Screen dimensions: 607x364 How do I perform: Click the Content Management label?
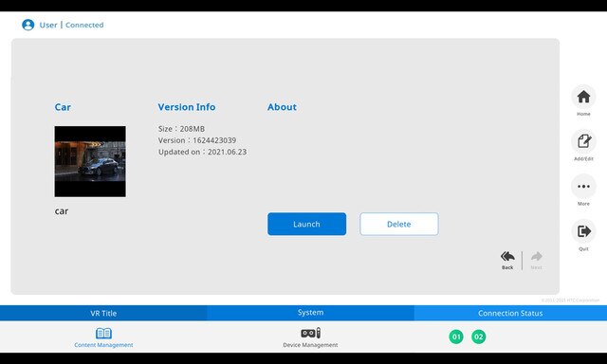(103, 345)
